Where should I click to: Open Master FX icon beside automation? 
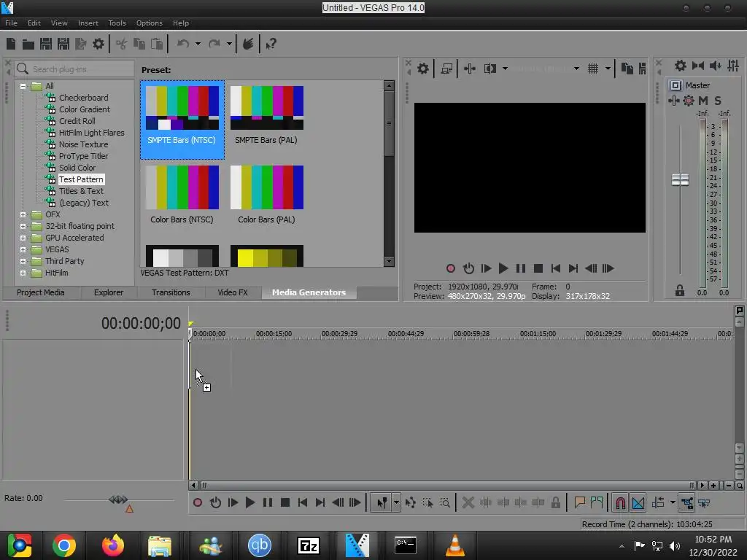[x=673, y=101]
